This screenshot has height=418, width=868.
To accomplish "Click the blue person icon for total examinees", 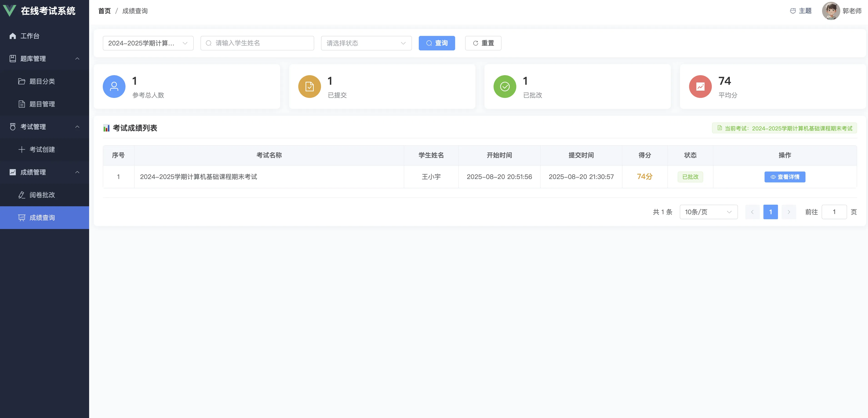I will click(114, 87).
